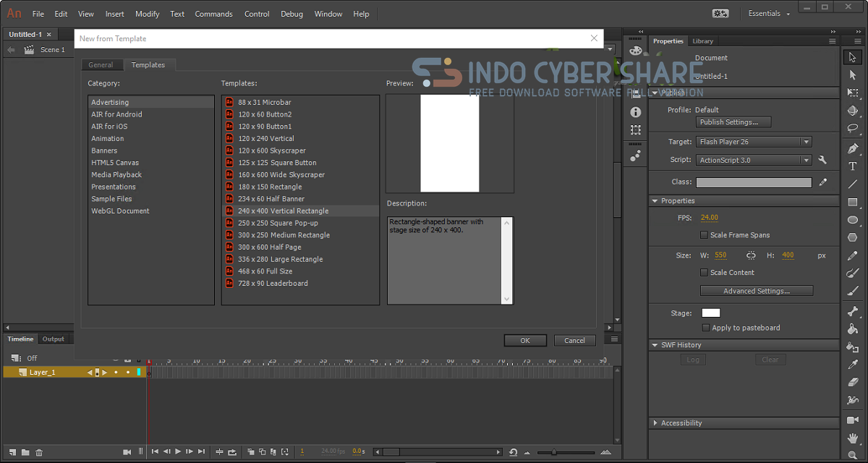Select the Paint Bucket tool
This screenshot has height=463, width=868.
tap(853, 329)
